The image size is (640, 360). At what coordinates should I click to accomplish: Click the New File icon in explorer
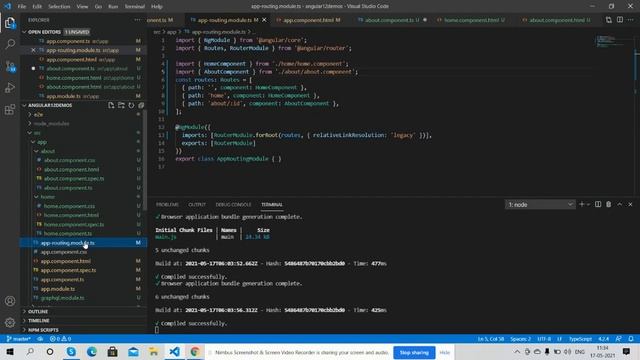111,105
